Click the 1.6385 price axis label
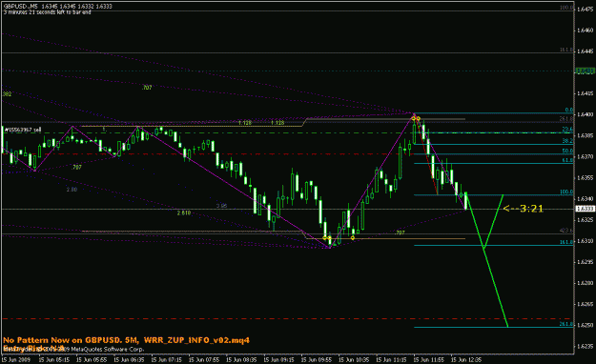 point(586,135)
